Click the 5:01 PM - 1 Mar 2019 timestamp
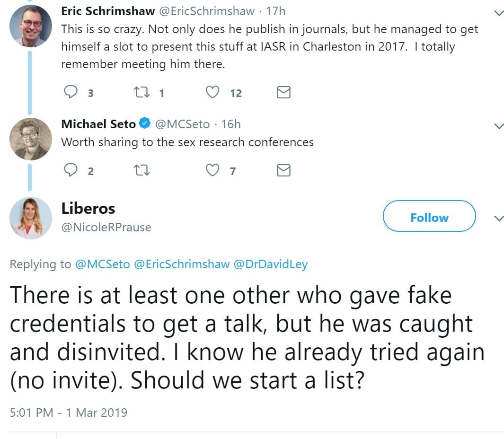 click(x=68, y=413)
